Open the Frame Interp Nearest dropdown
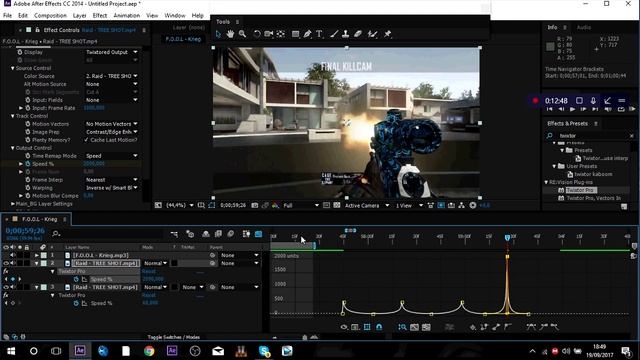The image size is (640, 360). click(x=111, y=180)
